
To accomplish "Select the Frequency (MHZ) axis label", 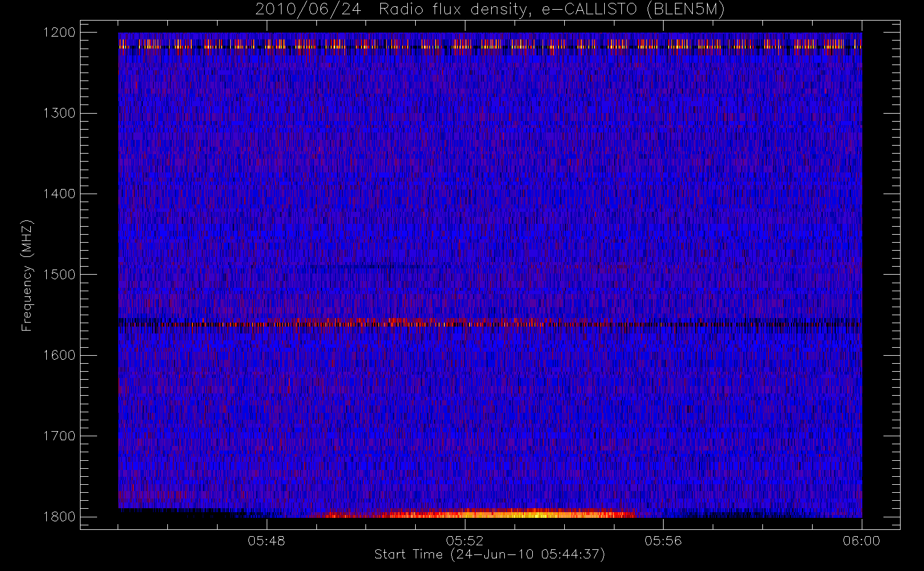I will [26, 275].
